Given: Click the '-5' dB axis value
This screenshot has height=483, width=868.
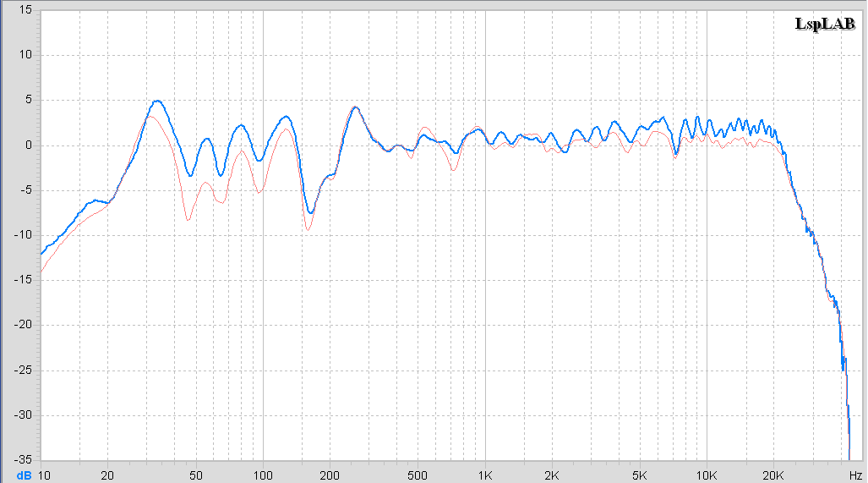Looking at the screenshot, I should (26, 190).
